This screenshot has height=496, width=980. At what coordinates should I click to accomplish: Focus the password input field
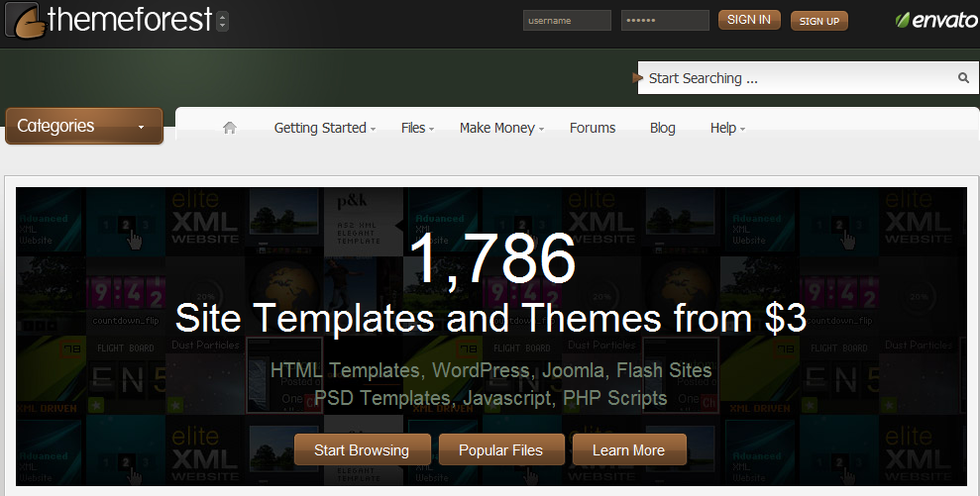[665, 20]
